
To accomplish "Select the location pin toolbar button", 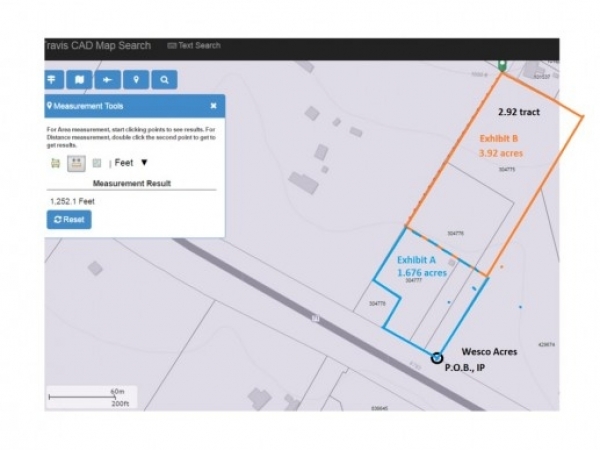I will (136, 80).
